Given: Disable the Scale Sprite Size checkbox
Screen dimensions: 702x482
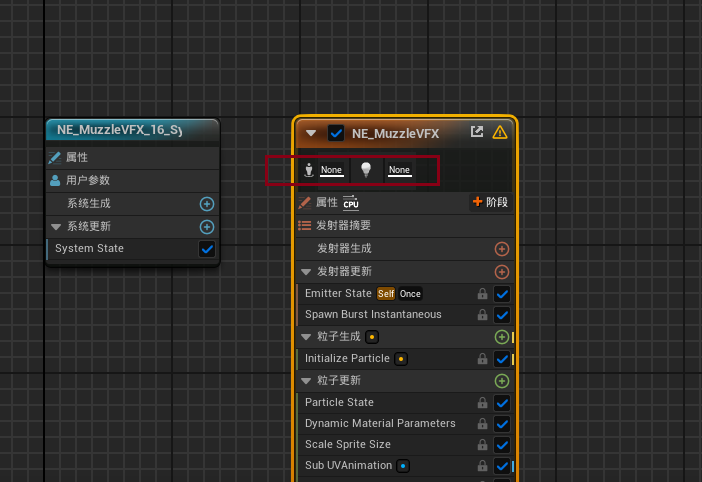Looking at the screenshot, I should [502, 445].
